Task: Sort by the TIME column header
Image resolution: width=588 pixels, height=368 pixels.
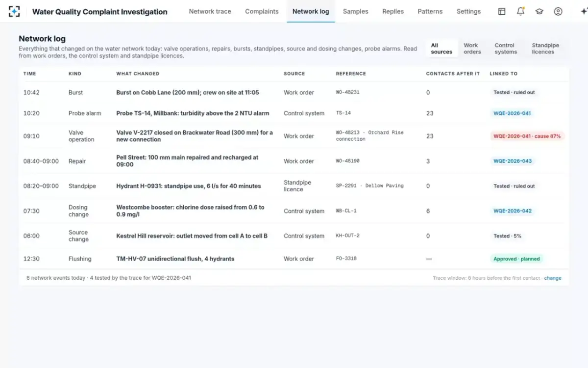Action: (29, 74)
